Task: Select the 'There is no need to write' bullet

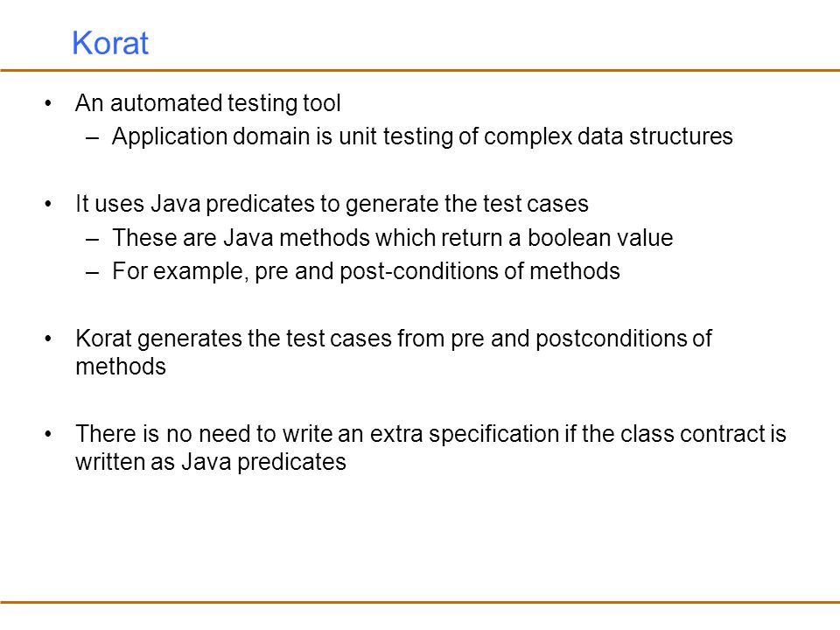Action: tap(430, 448)
